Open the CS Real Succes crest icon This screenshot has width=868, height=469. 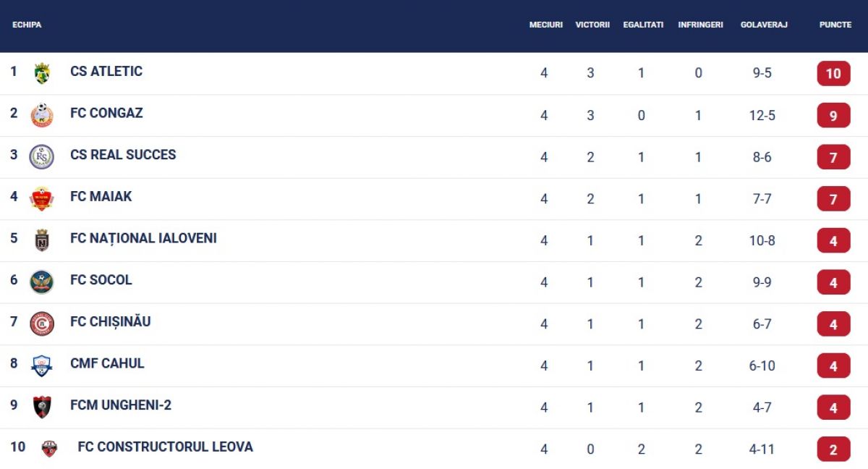click(42, 157)
